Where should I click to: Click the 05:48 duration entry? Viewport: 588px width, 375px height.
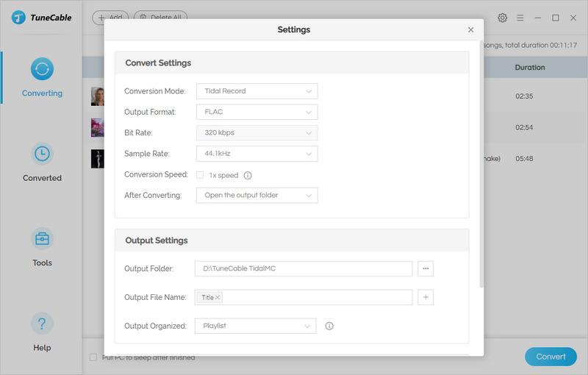tap(524, 159)
